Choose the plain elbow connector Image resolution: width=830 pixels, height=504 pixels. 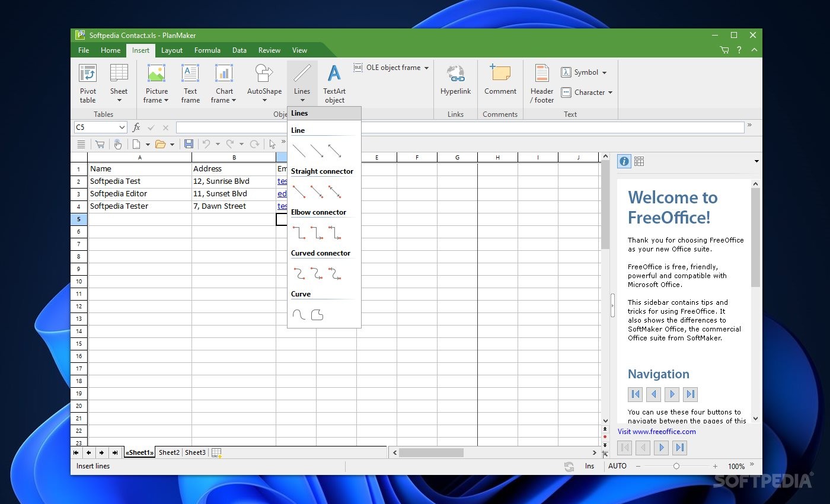(299, 232)
